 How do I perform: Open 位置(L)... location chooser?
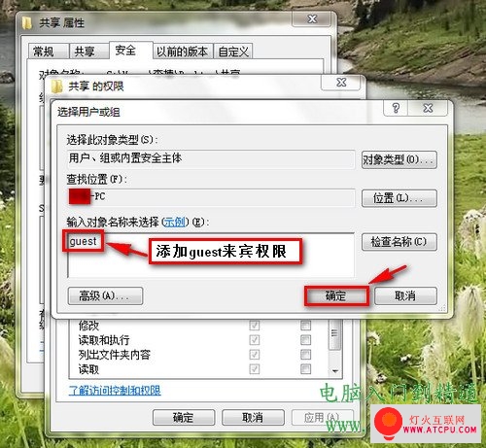[x=399, y=198]
